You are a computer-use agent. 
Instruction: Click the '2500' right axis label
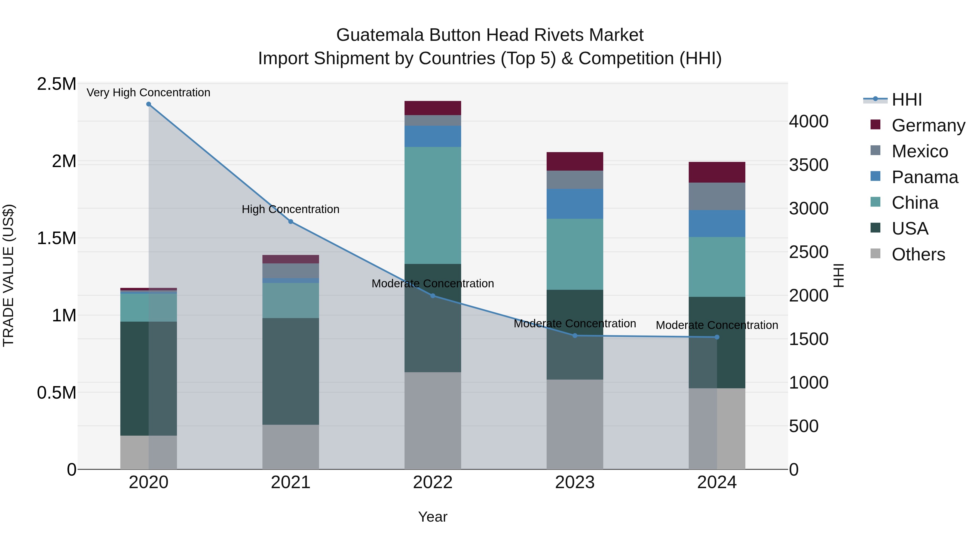pyautogui.click(x=809, y=252)
